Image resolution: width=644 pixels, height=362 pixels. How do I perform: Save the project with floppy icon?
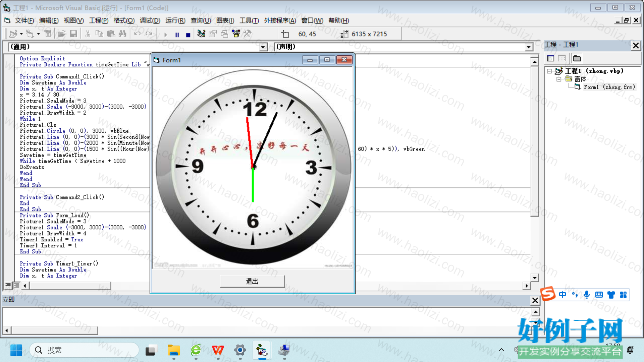click(x=73, y=34)
